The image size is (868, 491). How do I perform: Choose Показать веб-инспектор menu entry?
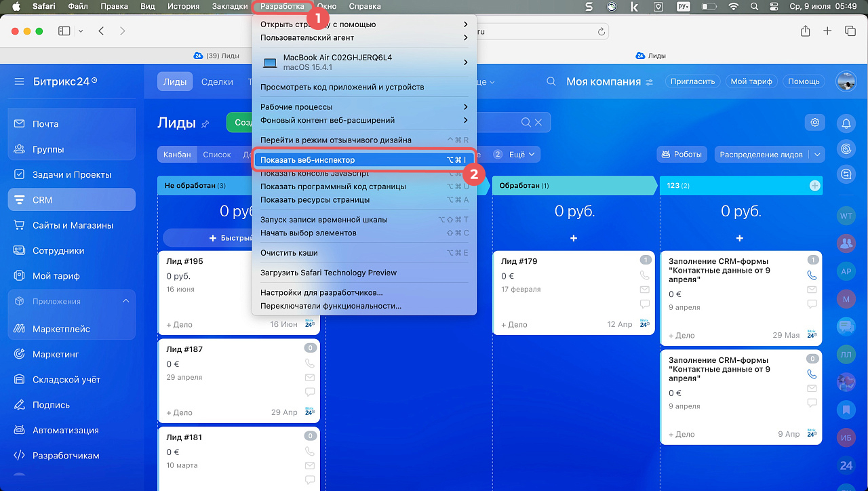coord(364,160)
